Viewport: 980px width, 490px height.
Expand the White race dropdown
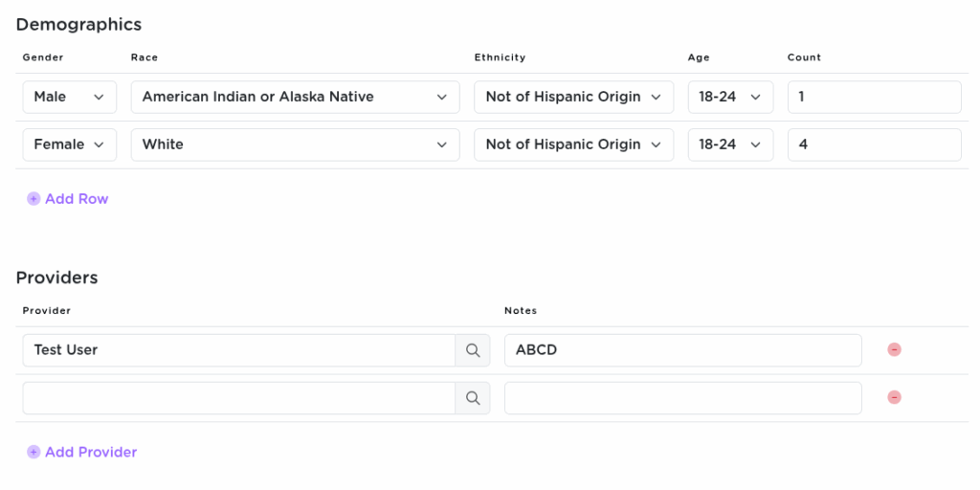[x=295, y=145]
